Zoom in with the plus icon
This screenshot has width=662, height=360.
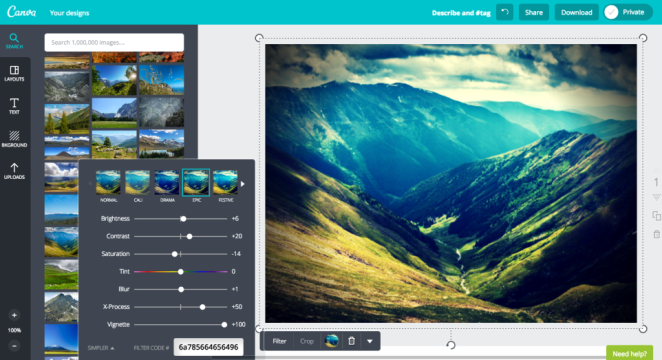[x=14, y=315]
